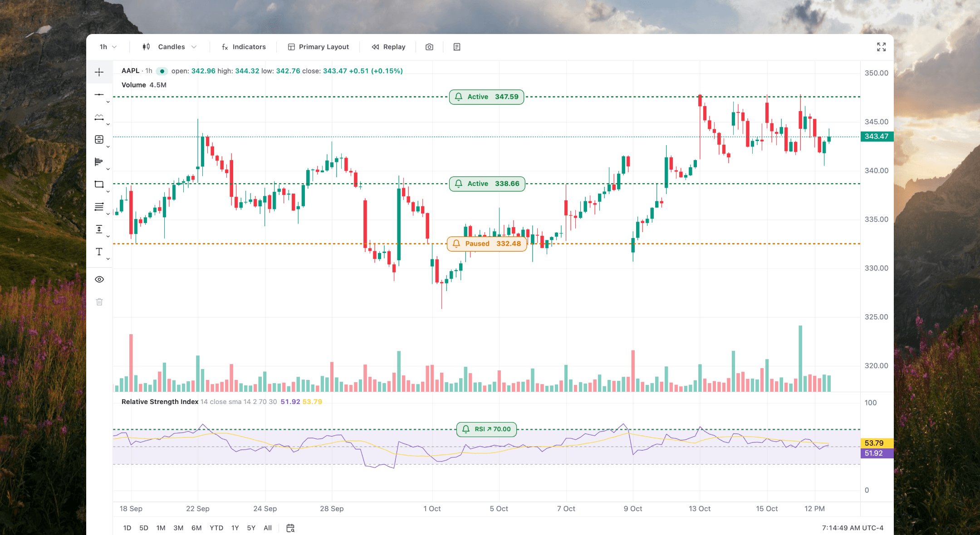Open the Indicators menu
Viewport: 980px width, 535px height.
[x=244, y=47]
